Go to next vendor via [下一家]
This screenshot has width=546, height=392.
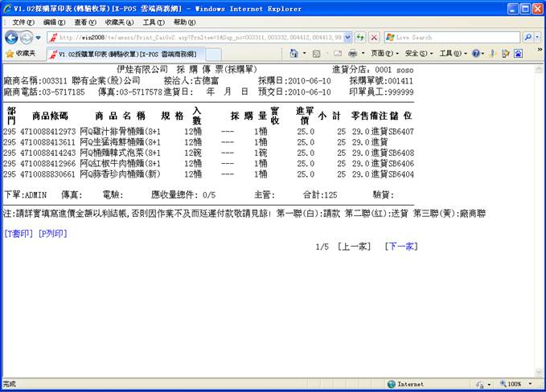coord(400,247)
